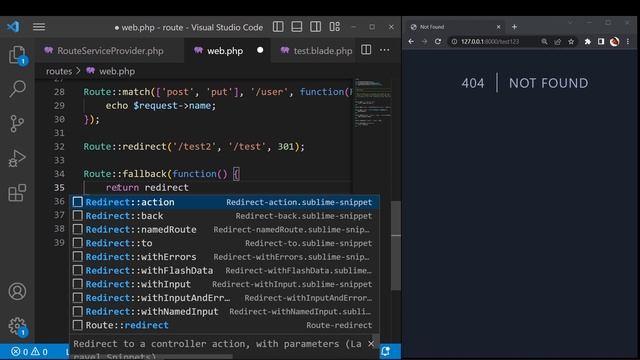The image size is (640, 360).
Task: Open the Search view in activity bar
Action: pyautogui.click(x=17, y=89)
